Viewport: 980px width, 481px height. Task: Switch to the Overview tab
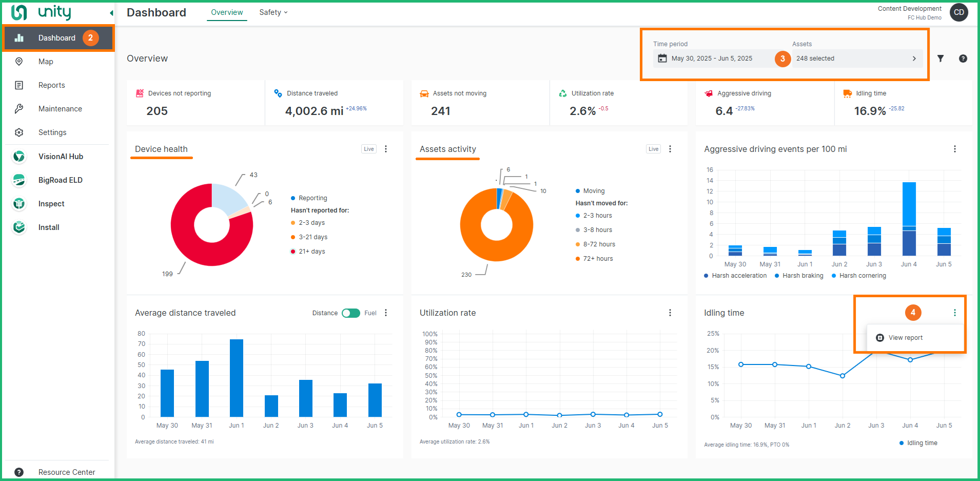pos(226,12)
